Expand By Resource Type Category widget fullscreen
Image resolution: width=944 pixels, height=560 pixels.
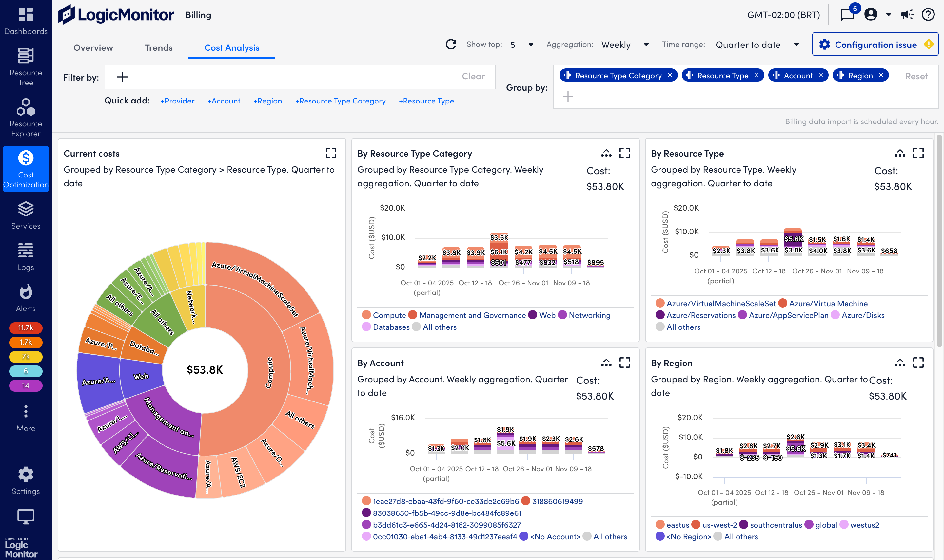click(624, 153)
